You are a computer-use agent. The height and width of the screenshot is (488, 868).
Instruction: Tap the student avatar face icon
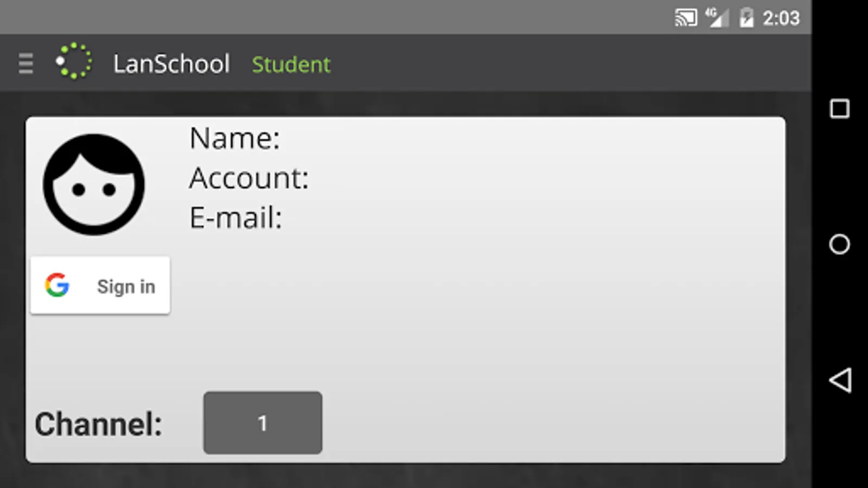93,184
